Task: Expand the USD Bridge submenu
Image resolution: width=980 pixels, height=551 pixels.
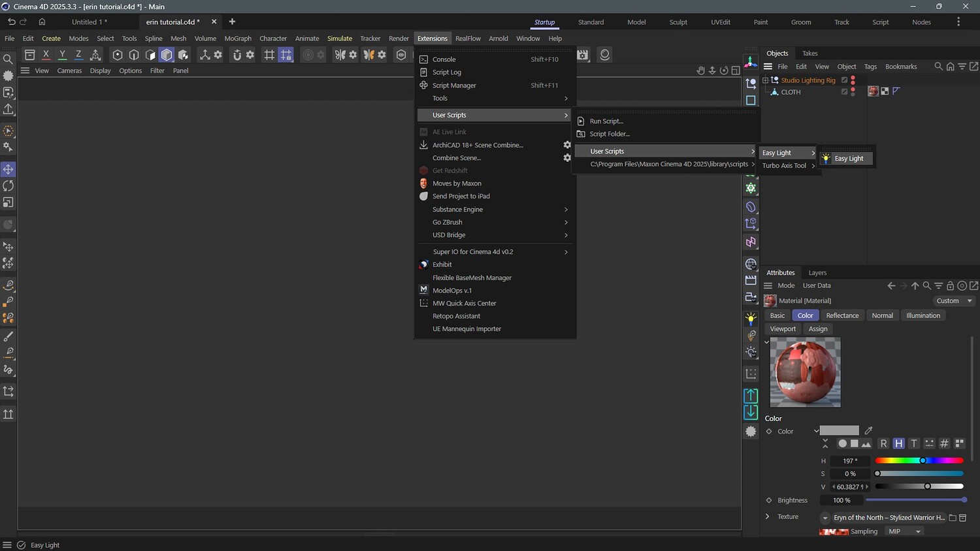Action: point(495,235)
